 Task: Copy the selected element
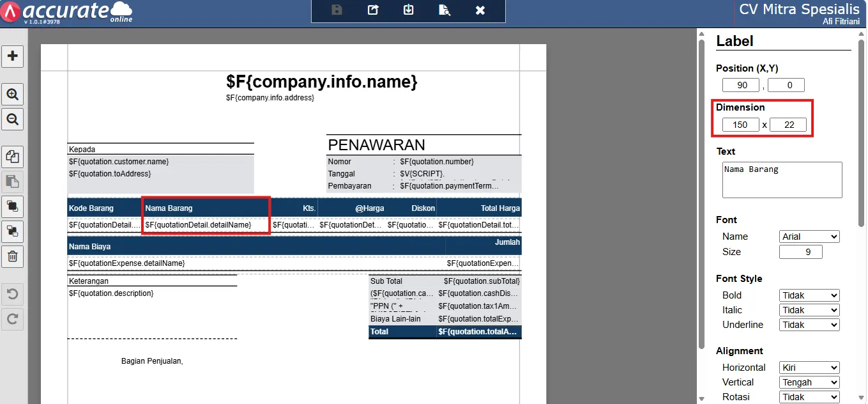(12, 157)
